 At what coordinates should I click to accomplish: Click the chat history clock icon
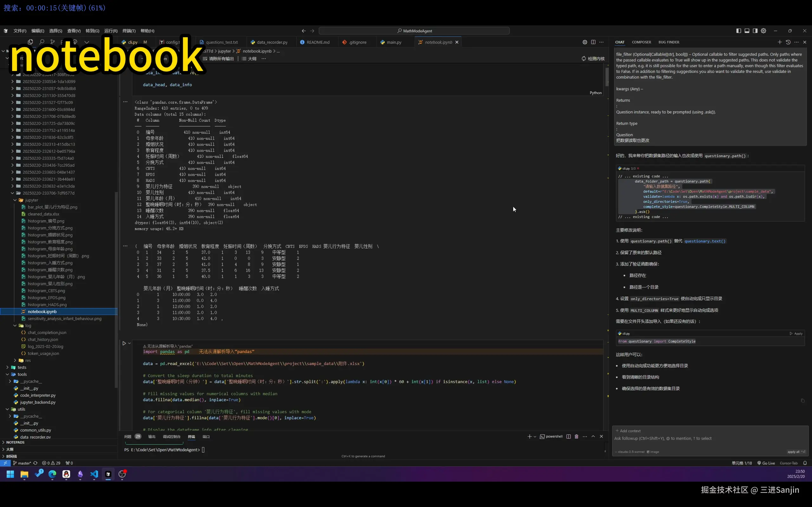click(x=788, y=42)
